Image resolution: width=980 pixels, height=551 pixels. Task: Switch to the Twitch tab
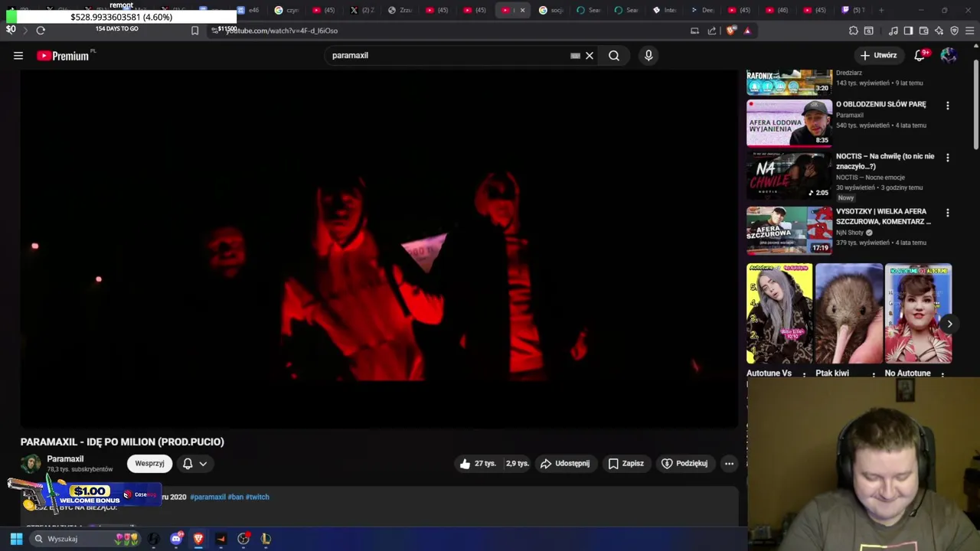tap(853, 10)
